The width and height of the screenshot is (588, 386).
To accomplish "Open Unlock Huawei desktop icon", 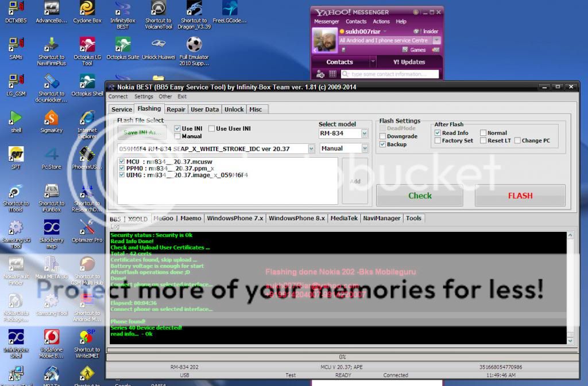I will (158, 48).
